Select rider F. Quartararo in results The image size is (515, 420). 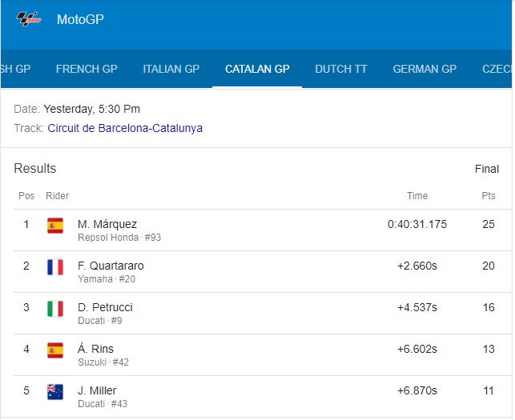(111, 266)
